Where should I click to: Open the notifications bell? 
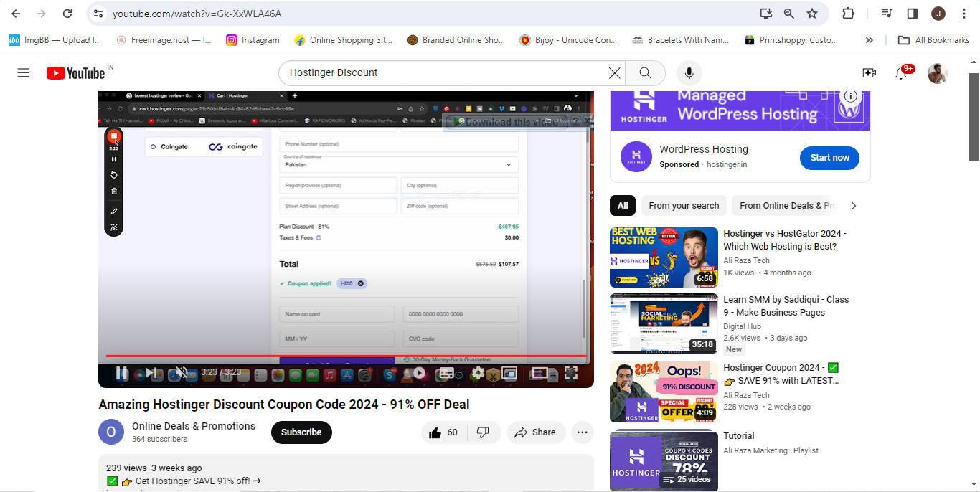tap(901, 72)
